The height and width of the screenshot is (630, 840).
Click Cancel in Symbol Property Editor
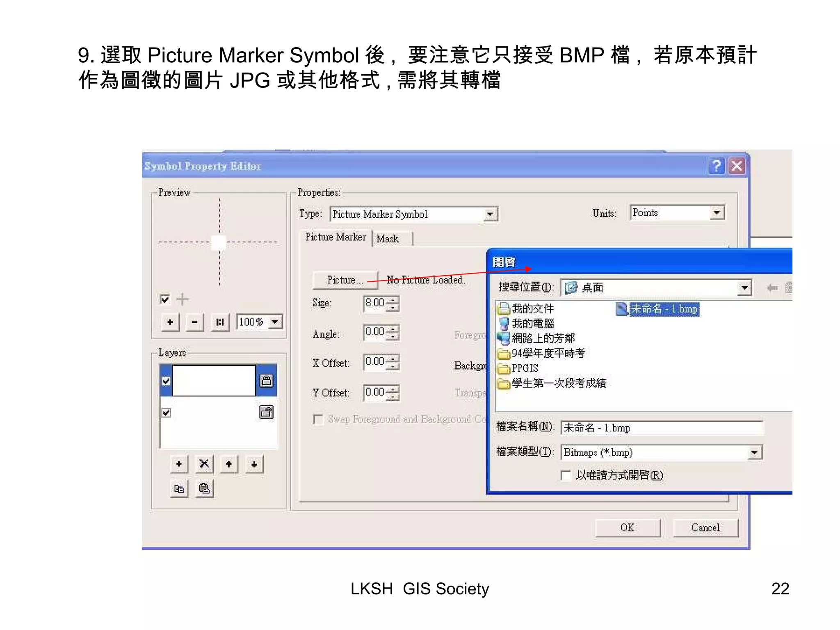click(705, 528)
